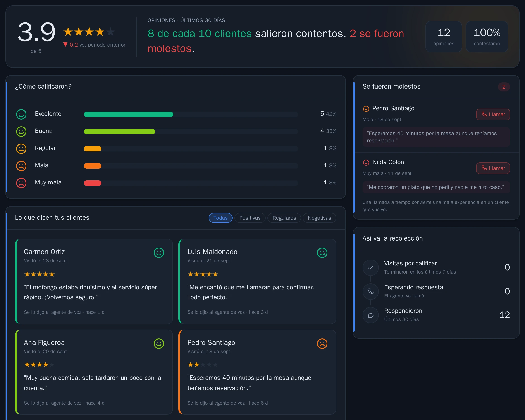525x420 pixels.
Task: Click smiley icon on Ana Figueroa card
Action: click(159, 343)
